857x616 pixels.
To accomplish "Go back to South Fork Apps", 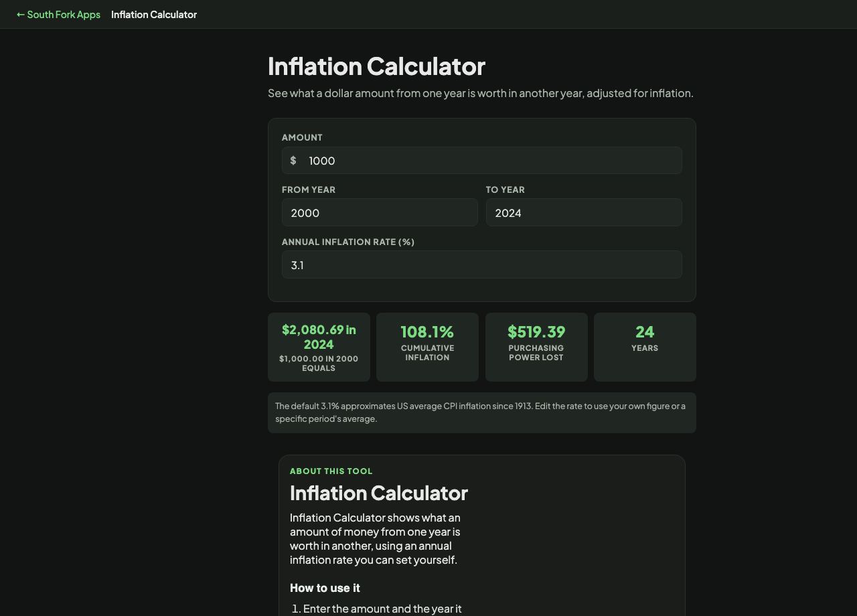I will point(58,14).
